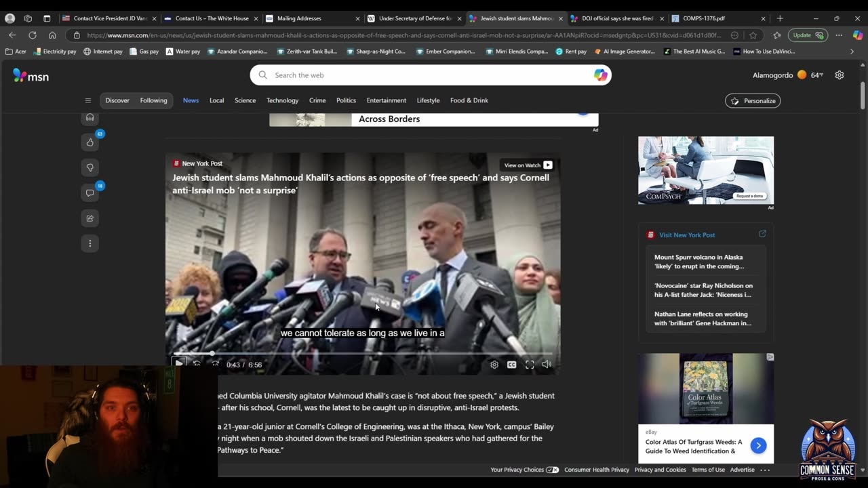868x488 pixels.
Task: Switch to Under Secretary of Defense tab
Action: 414,18
